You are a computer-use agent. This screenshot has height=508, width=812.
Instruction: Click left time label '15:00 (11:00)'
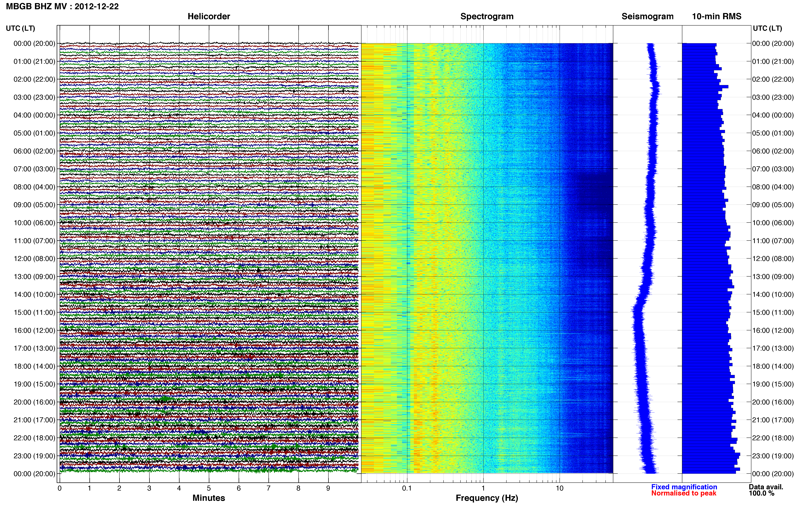34,312
